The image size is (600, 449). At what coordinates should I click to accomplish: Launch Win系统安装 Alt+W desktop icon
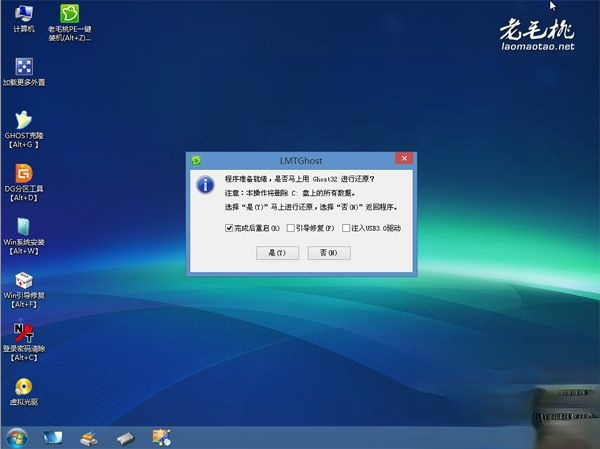(x=24, y=236)
